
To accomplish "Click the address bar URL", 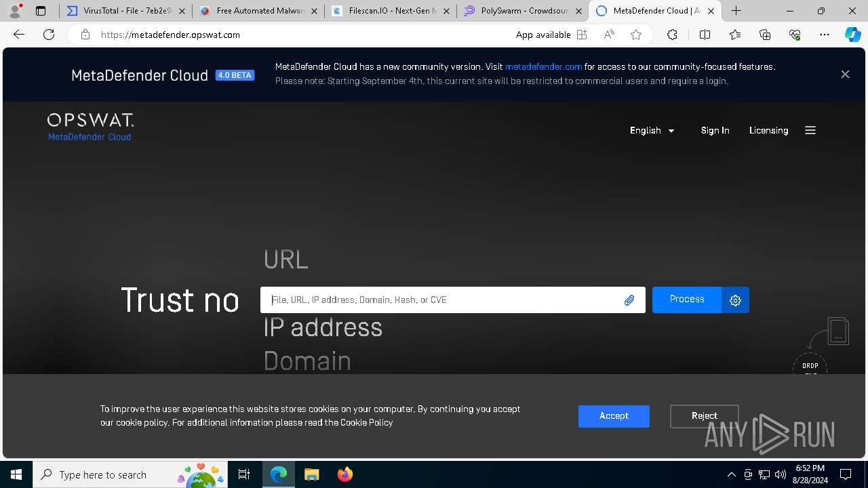I will pos(170,35).
